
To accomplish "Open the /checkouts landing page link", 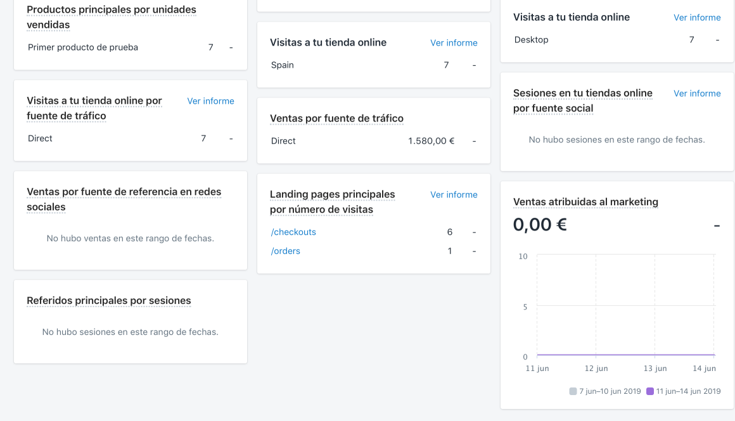I will (x=293, y=232).
